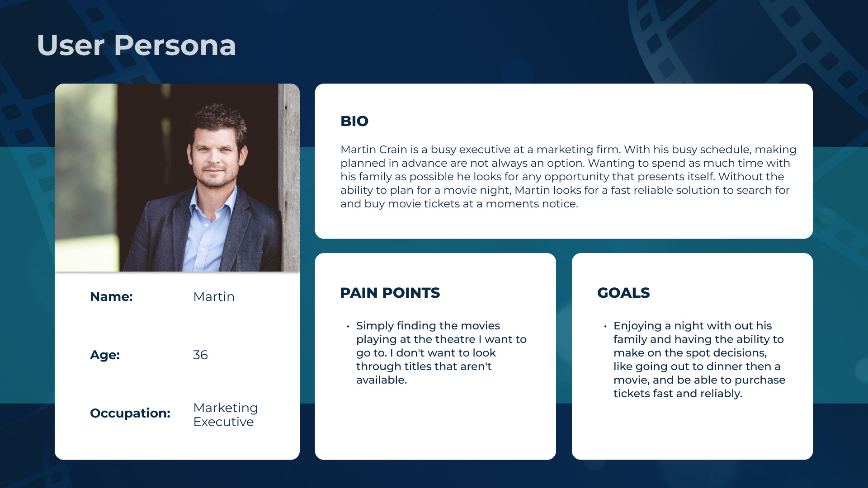Image resolution: width=868 pixels, height=488 pixels.
Task: Select the PAIN POINTS heading
Action: pyautogui.click(x=390, y=293)
